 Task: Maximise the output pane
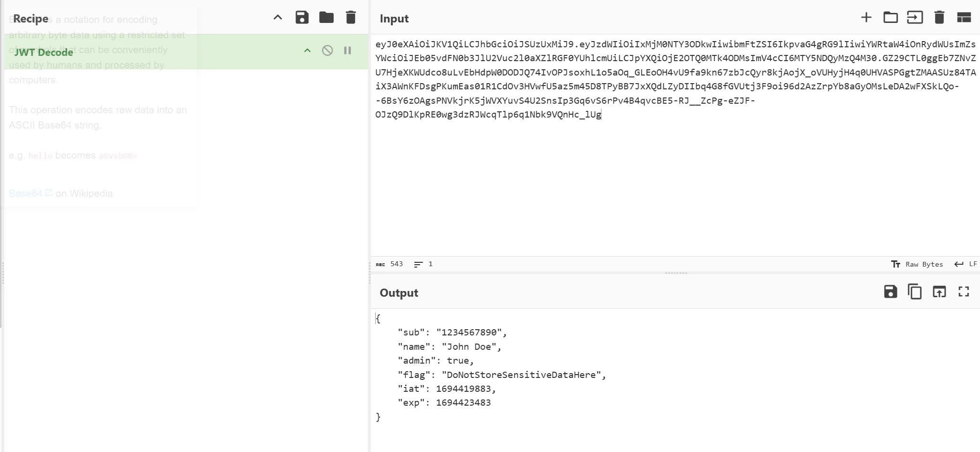[964, 292]
